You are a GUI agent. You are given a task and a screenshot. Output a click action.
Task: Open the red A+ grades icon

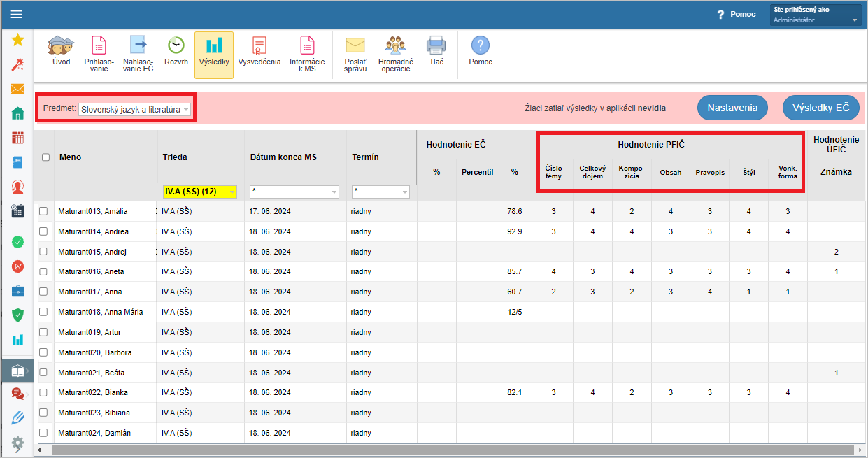tap(18, 266)
